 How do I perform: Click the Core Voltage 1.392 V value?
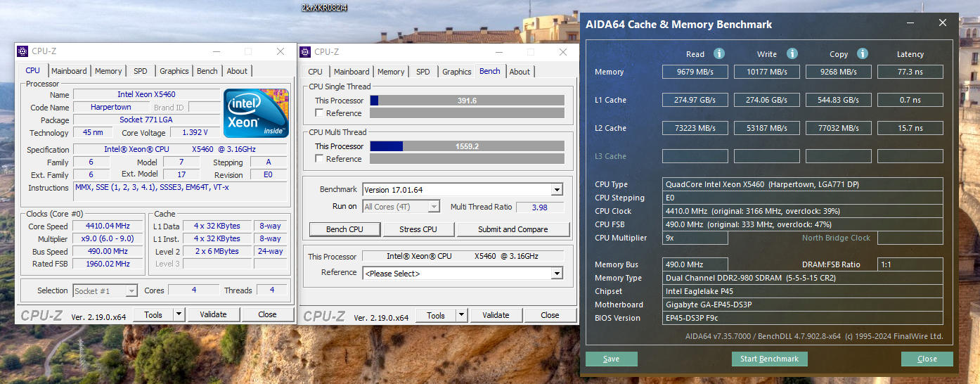pyautogui.click(x=195, y=132)
